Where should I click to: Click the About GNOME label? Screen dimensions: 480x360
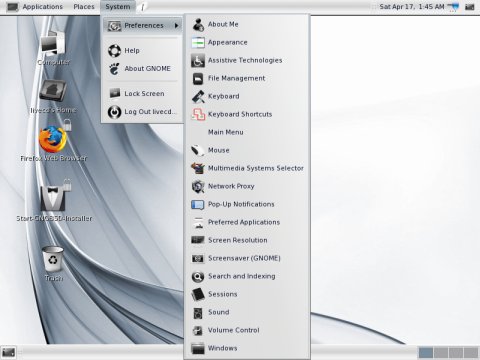point(148,69)
